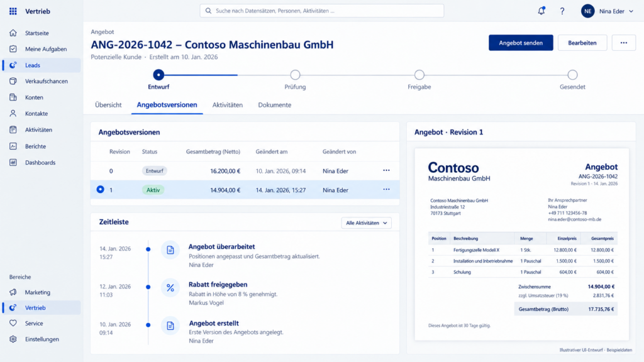The width and height of the screenshot is (644, 362).
Task: Open more actions for revision 1
Action: tap(386, 189)
